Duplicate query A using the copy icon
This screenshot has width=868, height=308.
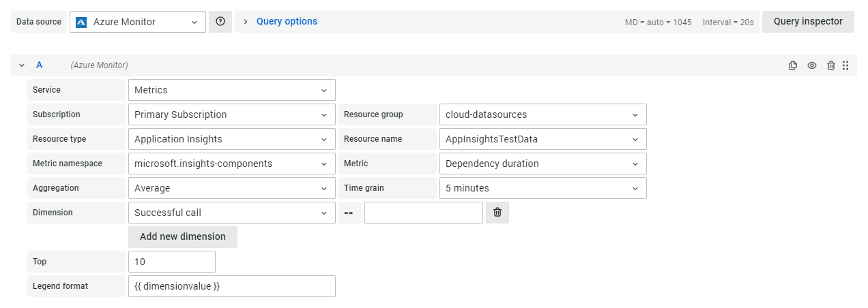point(793,65)
